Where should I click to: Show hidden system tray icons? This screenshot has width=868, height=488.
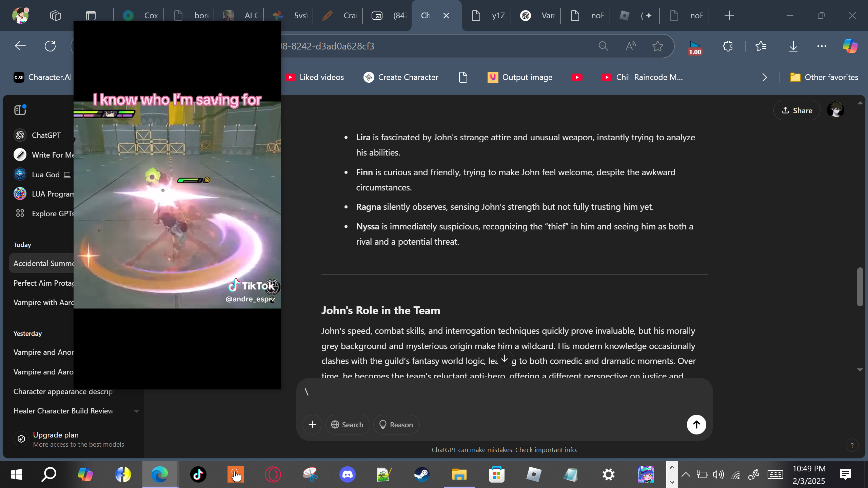[x=686, y=474]
